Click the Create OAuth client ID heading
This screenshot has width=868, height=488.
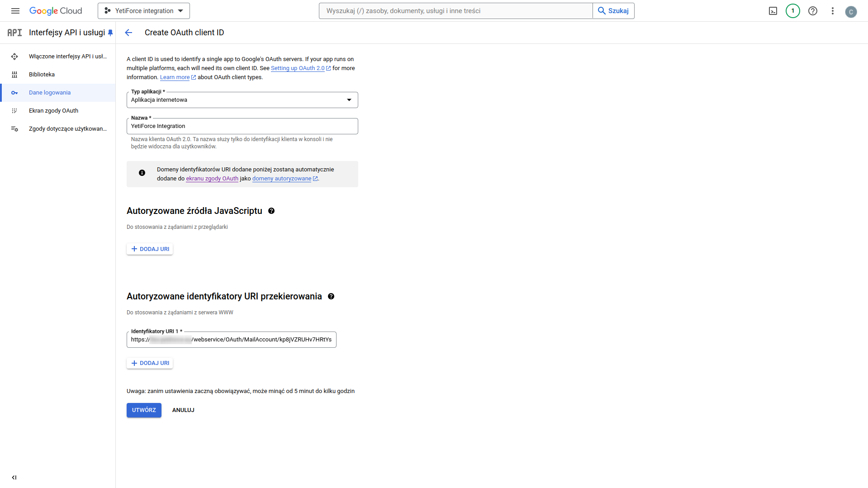[x=184, y=33]
